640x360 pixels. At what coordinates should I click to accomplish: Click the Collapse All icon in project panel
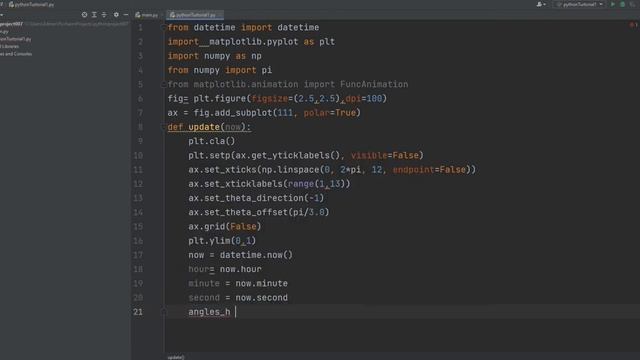(104, 15)
